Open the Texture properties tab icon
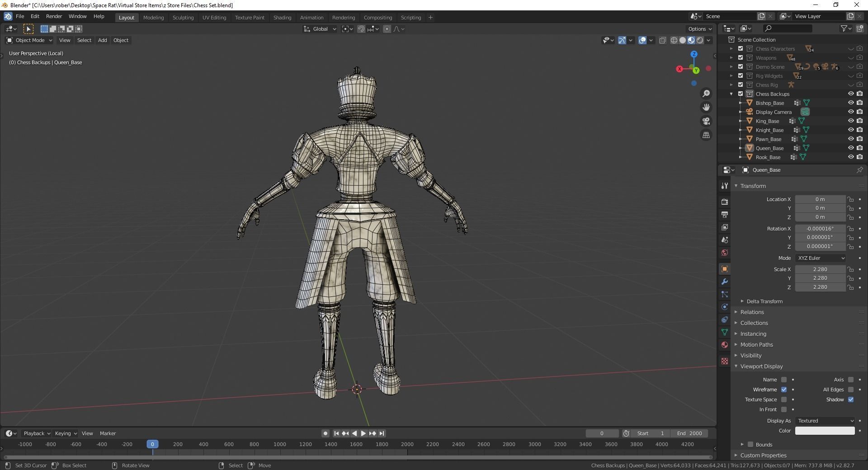This screenshot has width=868, height=470. click(725, 361)
